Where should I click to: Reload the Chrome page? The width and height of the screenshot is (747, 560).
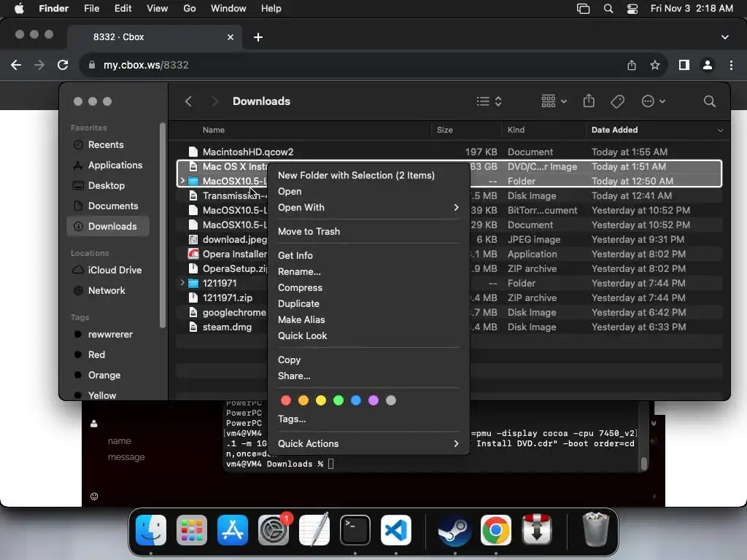[63, 65]
